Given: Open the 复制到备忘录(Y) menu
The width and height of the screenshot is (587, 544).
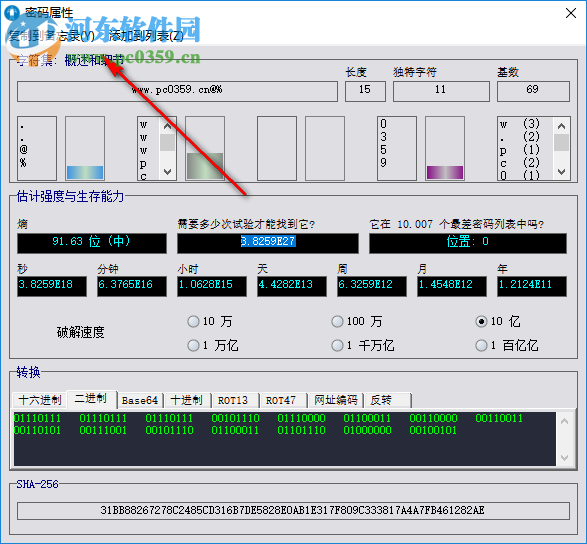Looking at the screenshot, I should [51, 36].
